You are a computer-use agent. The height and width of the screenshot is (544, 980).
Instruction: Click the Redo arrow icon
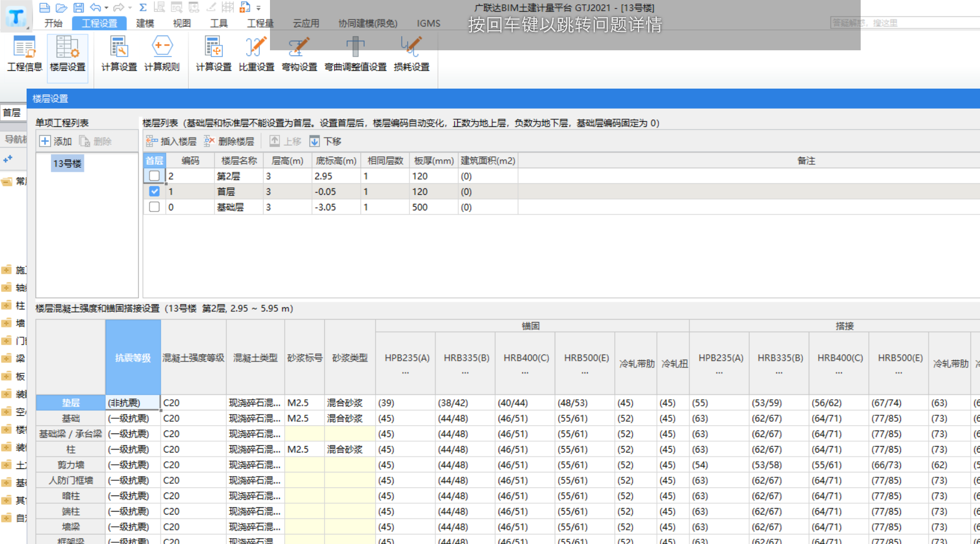[119, 8]
